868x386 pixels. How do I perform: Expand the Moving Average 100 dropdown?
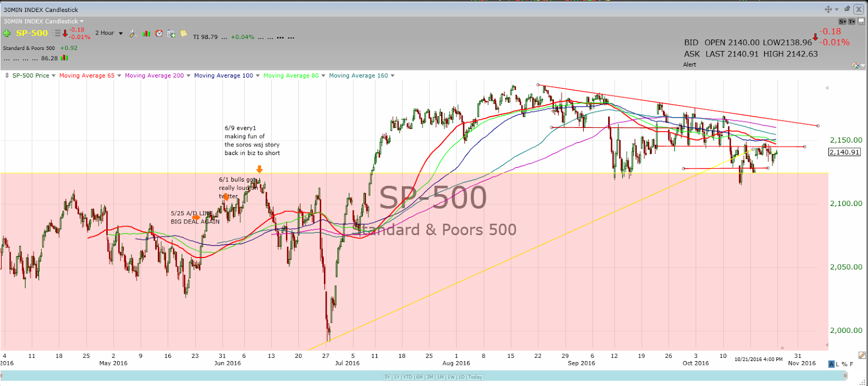258,76
